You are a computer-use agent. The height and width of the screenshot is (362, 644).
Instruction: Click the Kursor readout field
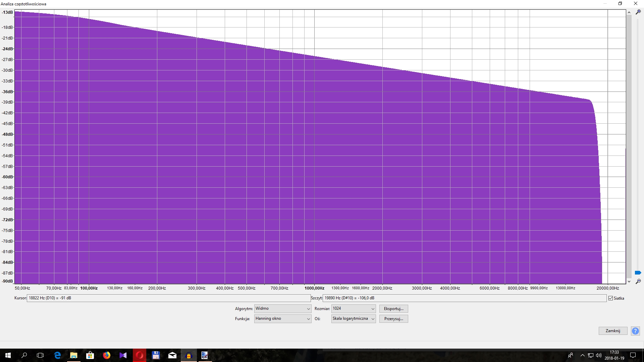coord(168,298)
